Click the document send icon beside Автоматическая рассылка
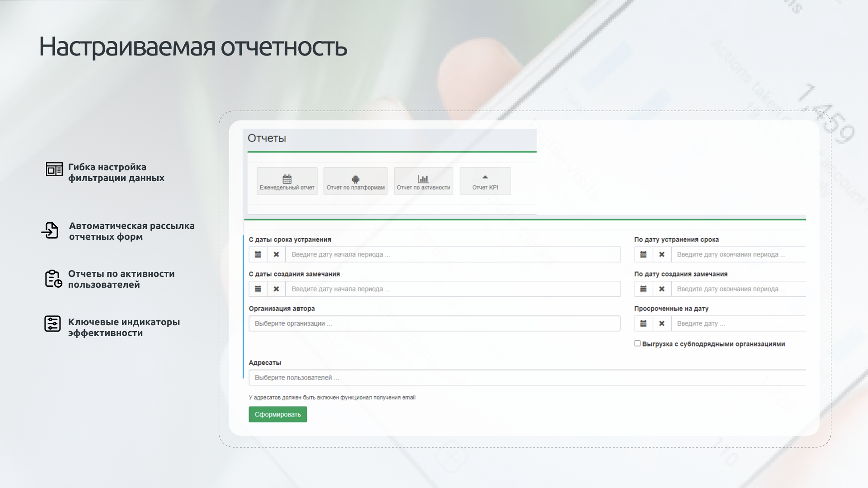Image resolution: width=868 pixels, height=488 pixels. 50,230
